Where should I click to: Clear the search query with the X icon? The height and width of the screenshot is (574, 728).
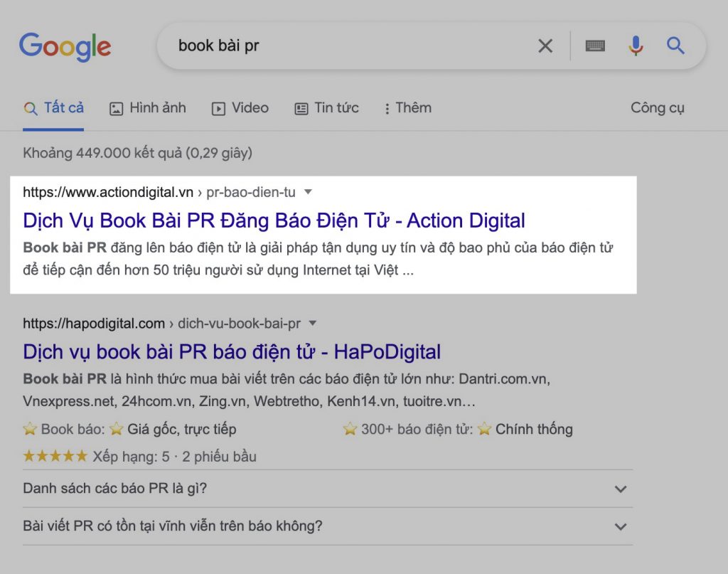[x=545, y=46]
